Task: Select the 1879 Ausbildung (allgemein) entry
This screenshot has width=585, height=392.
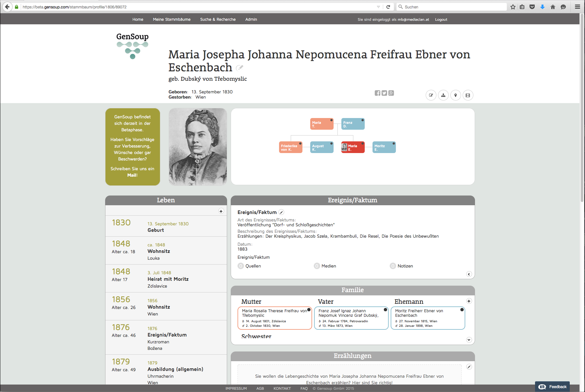Action: 166,370
